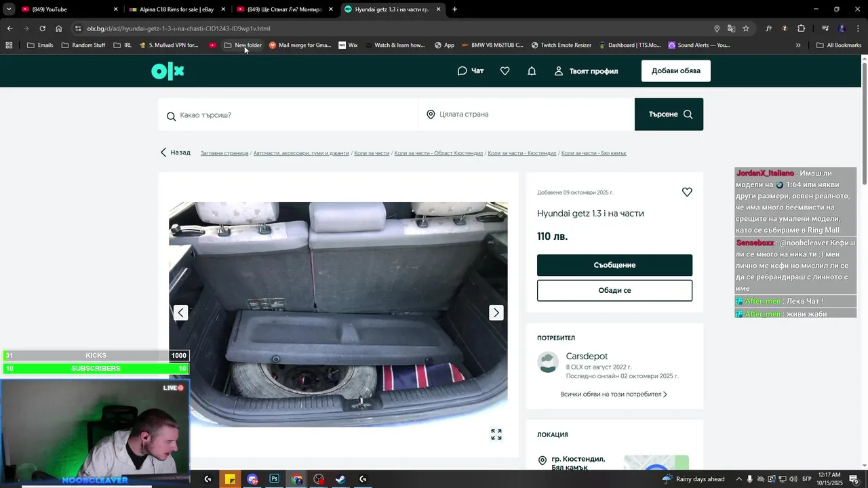Image resolution: width=868 pixels, height=488 pixels.
Task: Open Твоят профил menu
Action: tap(586, 71)
